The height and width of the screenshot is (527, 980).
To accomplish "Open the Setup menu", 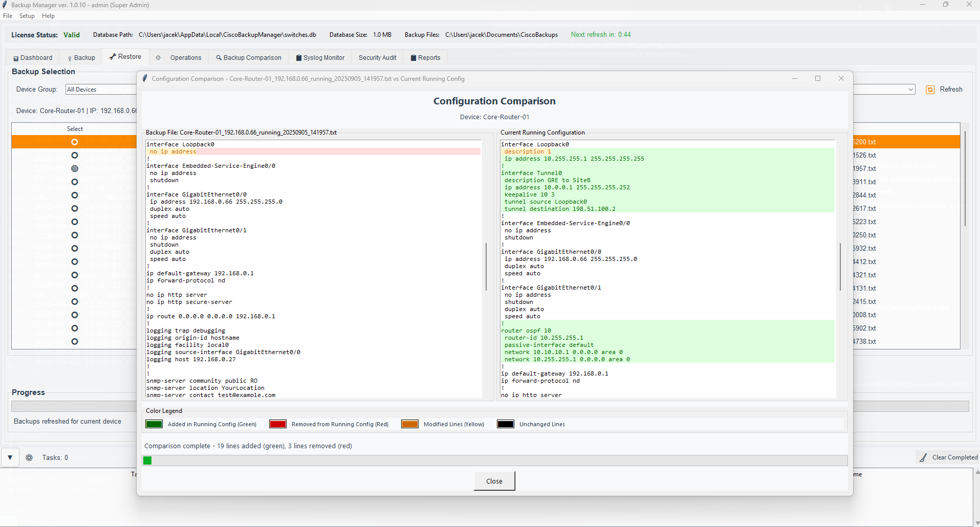I will click(x=27, y=16).
